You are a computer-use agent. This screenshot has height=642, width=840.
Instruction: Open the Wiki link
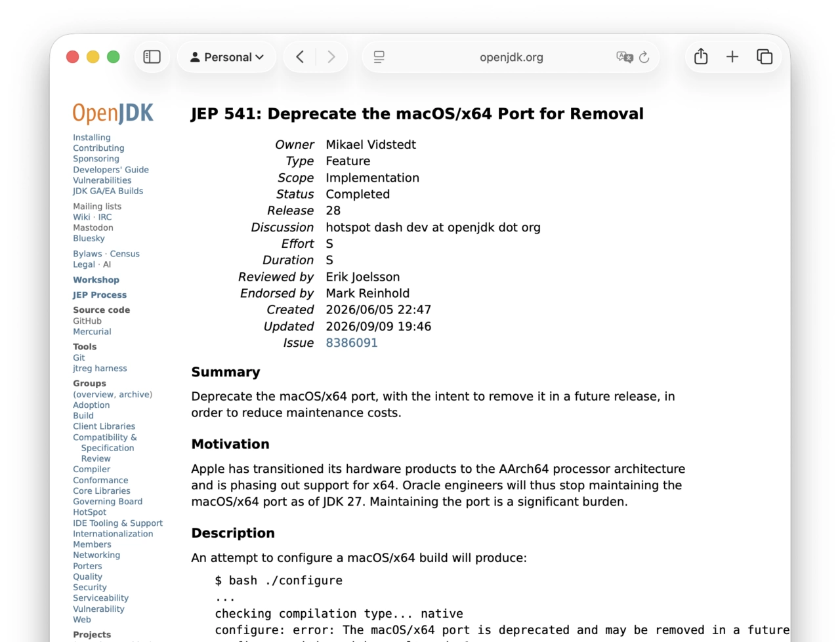[81, 217]
